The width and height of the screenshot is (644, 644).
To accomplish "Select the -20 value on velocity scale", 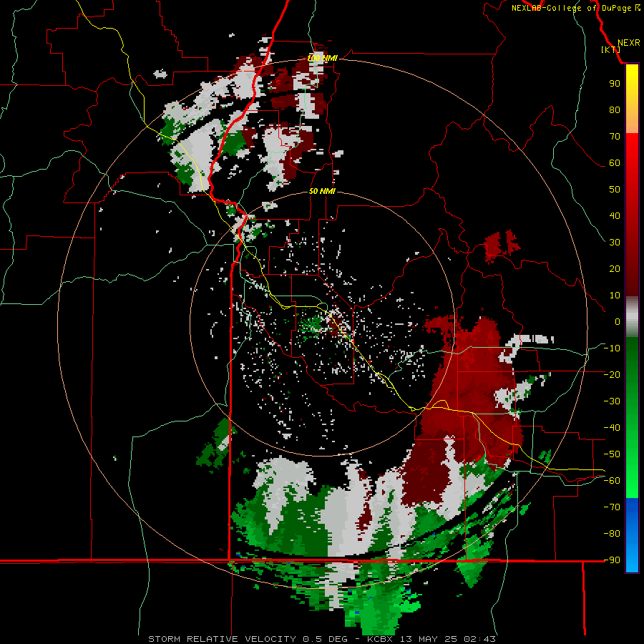I will click(x=612, y=374).
